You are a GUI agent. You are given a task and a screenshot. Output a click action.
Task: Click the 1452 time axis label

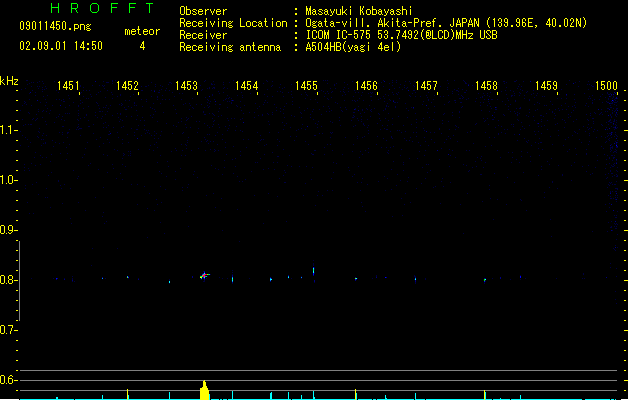[x=127, y=86]
